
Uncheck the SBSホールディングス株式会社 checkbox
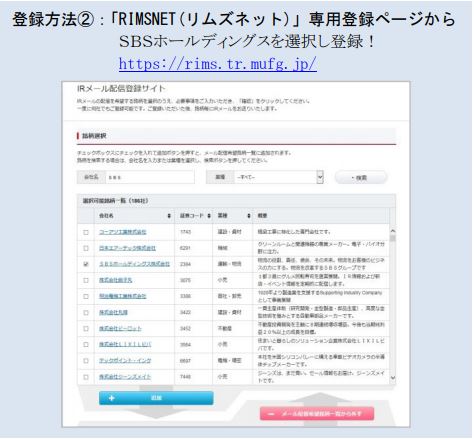coord(86,264)
